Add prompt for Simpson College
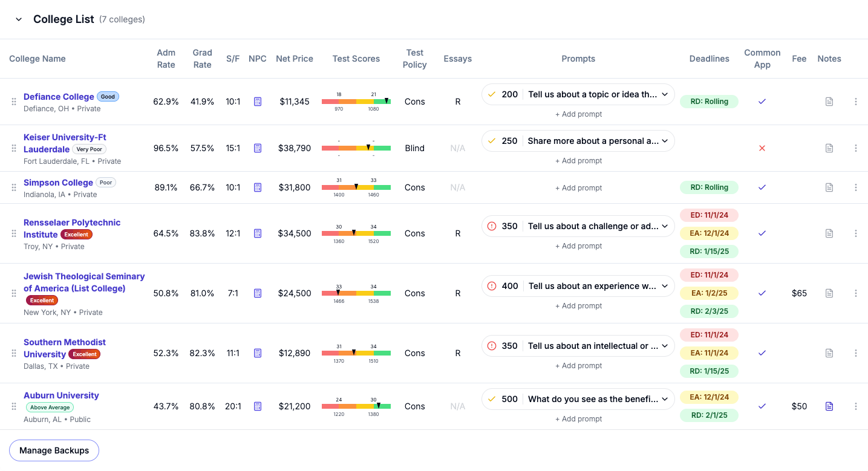This screenshot has height=471, width=868. click(578, 188)
